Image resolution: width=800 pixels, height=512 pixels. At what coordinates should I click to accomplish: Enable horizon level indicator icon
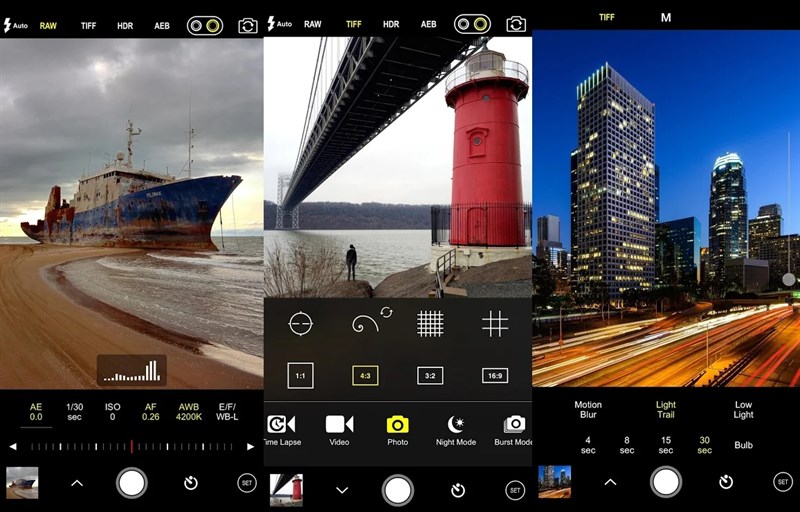click(x=301, y=324)
